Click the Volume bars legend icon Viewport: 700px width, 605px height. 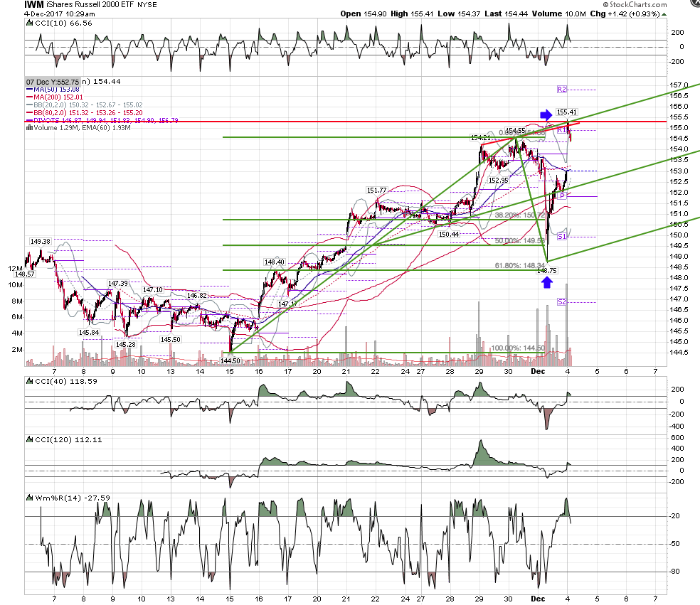click(x=29, y=127)
